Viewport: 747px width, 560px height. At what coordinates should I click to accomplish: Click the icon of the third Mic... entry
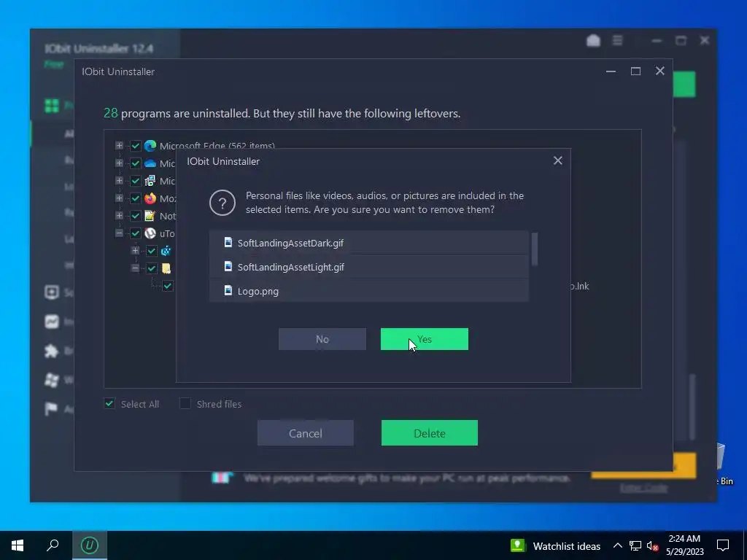(150, 181)
